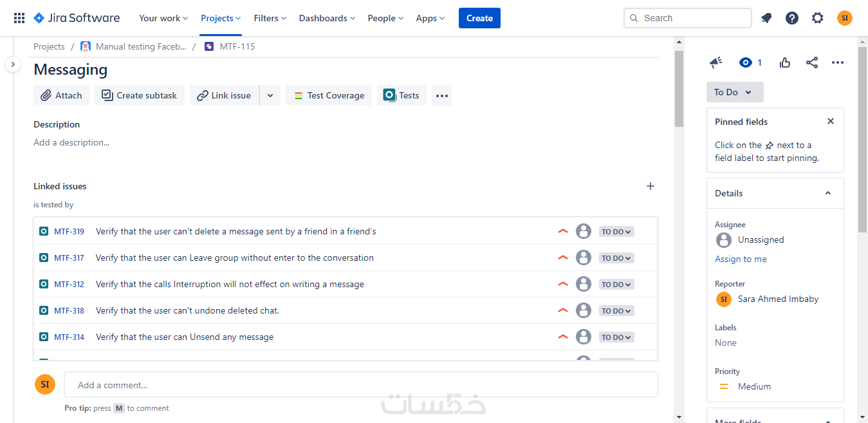Open the notifications bell icon
Image resolution: width=868 pixels, height=423 pixels.
tap(766, 18)
